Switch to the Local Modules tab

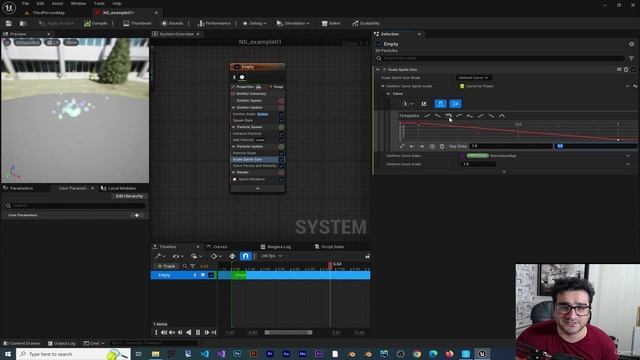pyautogui.click(x=118, y=188)
